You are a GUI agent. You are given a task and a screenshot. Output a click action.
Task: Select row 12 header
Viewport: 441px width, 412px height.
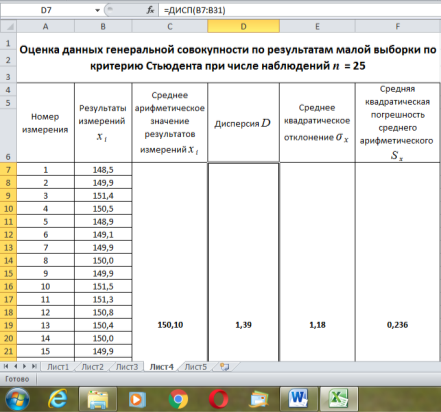8,235
